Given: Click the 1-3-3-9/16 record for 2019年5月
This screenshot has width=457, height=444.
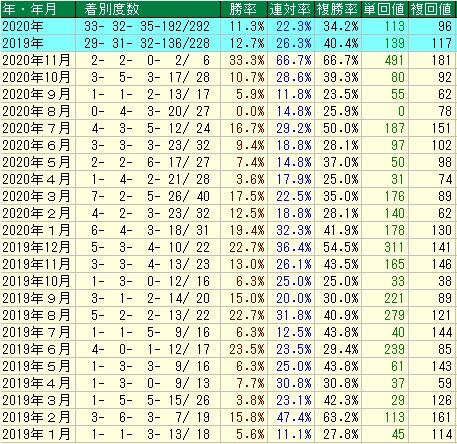Looking at the screenshot, I should pos(150,366).
